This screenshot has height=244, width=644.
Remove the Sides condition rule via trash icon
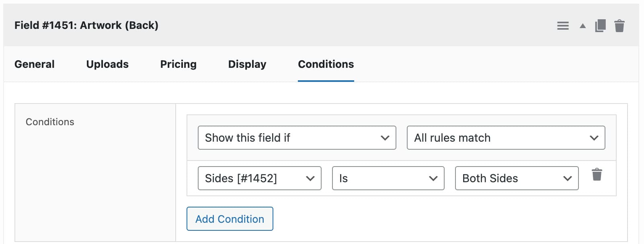point(597,174)
